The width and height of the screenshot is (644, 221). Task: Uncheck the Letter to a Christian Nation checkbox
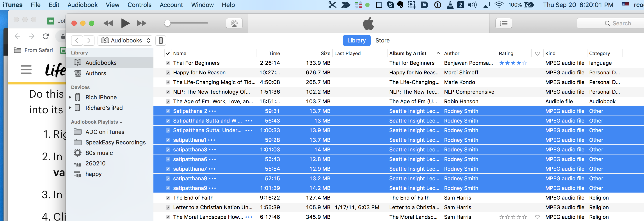pyautogui.click(x=168, y=207)
